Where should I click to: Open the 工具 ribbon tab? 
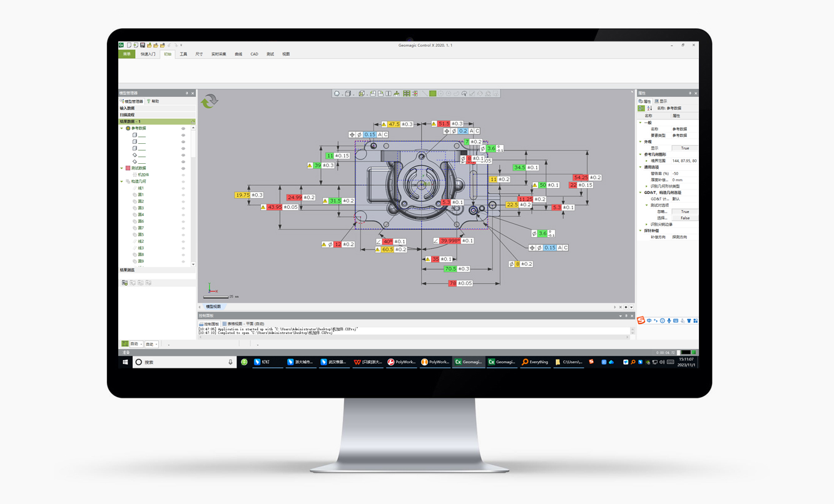pyautogui.click(x=183, y=54)
